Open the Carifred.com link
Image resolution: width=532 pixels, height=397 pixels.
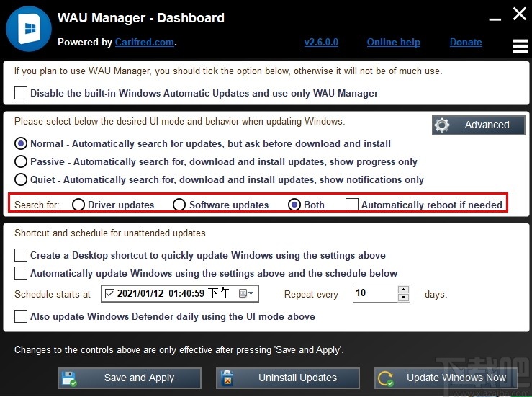click(x=145, y=42)
